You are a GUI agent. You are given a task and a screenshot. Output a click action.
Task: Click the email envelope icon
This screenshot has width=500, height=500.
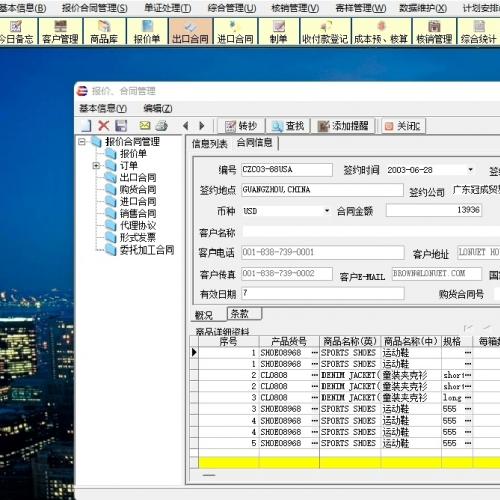pyautogui.click(x=145, y=126)
